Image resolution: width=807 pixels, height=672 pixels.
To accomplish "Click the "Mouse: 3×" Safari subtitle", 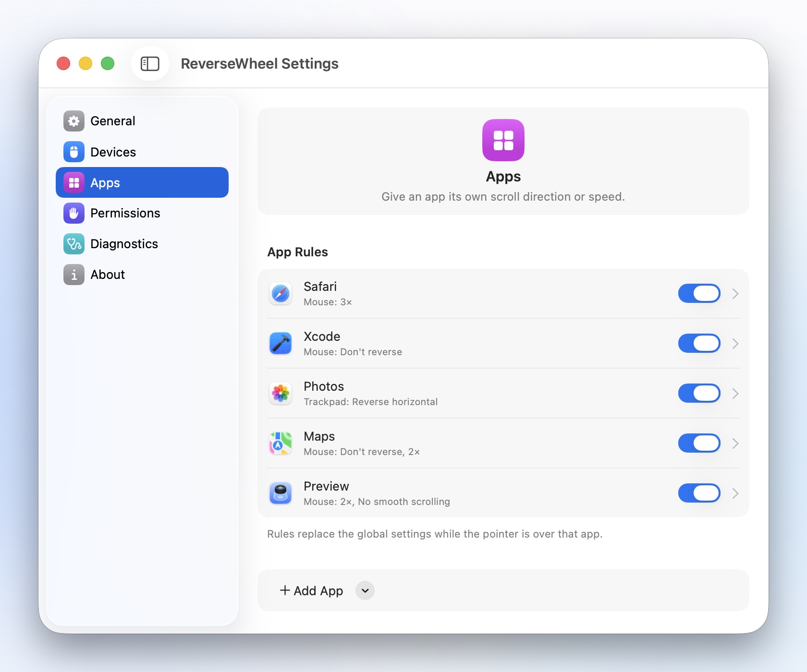I will pos(328,302).
